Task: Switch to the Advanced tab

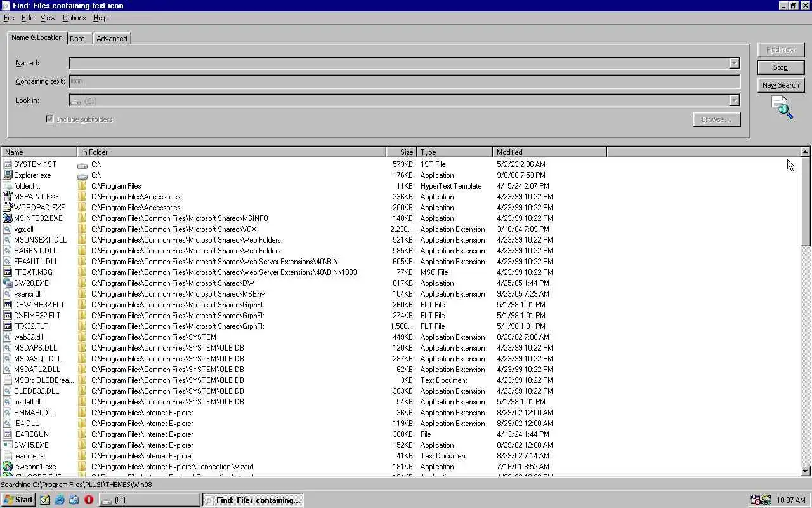Action: click(x=112, y=39)
